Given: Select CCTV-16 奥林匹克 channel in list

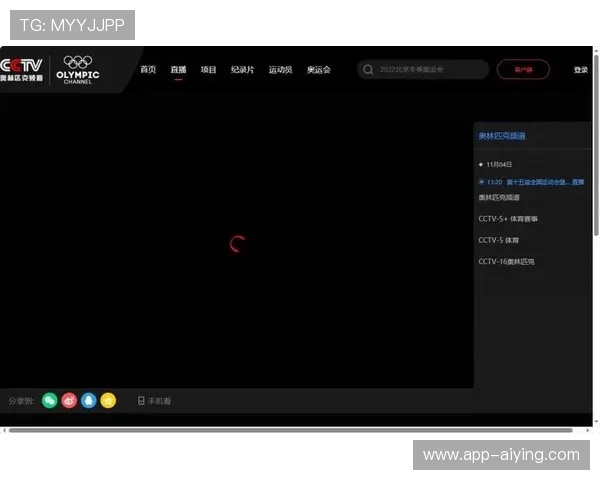Looking at the screenshot, I should (x=506, y=261).
